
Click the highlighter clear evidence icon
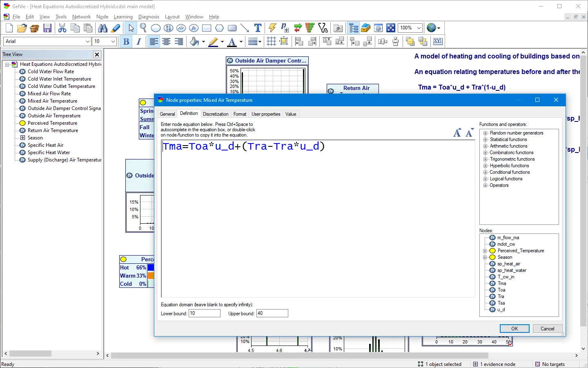pos(116,28)
